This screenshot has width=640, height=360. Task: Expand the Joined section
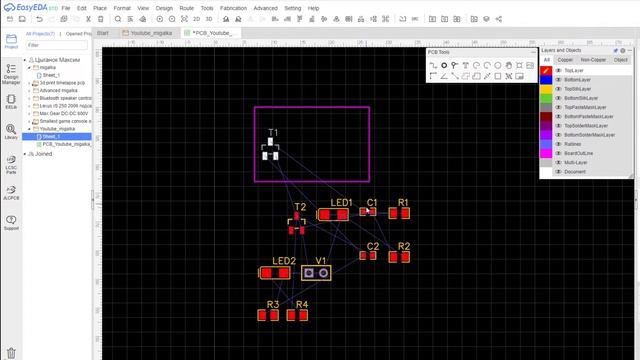pos(25,154)
